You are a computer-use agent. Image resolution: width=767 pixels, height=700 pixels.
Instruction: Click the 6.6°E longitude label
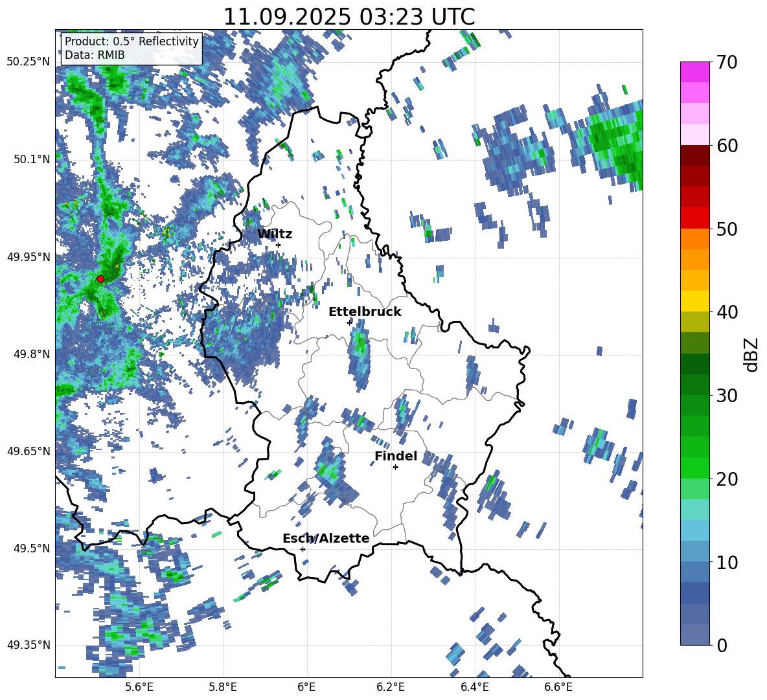(558, 687)
